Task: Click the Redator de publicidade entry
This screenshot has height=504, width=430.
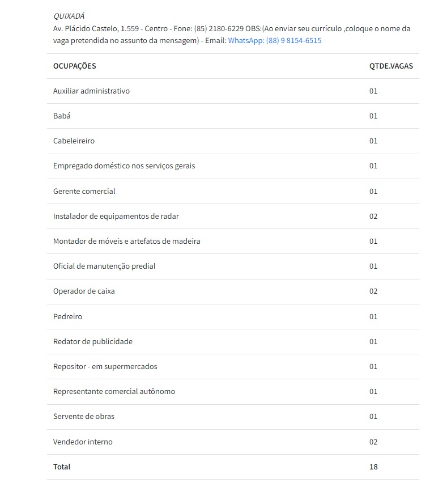Action: click(93, 341)
